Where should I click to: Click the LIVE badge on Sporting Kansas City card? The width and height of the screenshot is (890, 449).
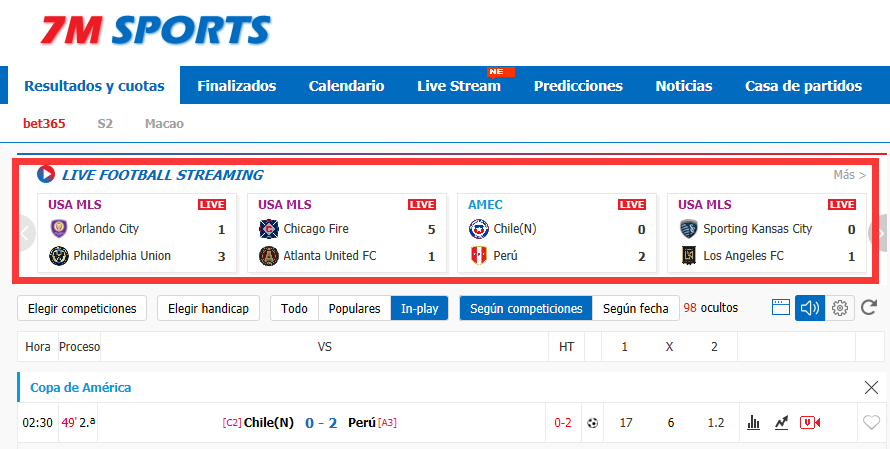coord(842,204)
